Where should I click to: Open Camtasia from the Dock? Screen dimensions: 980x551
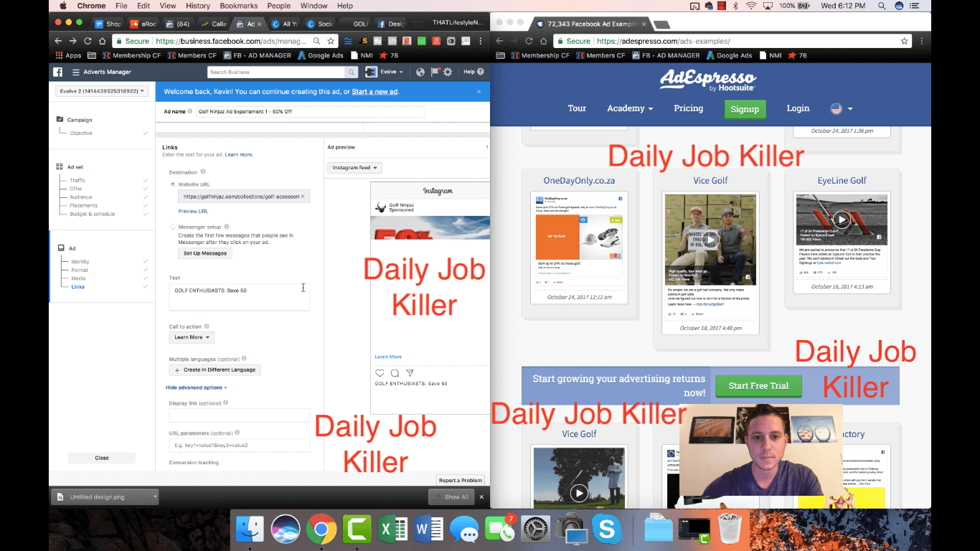[x=356, y=530]
